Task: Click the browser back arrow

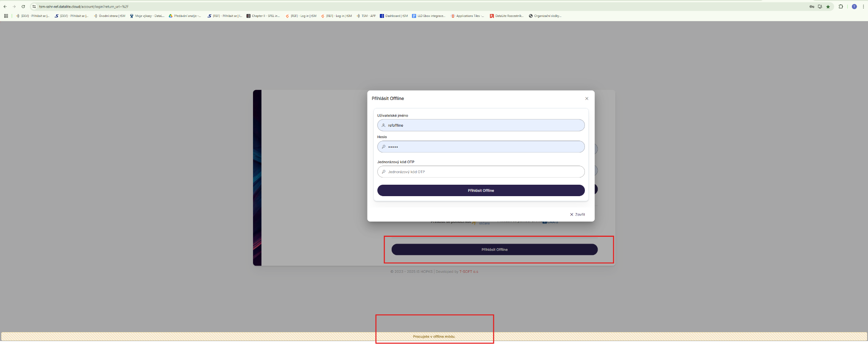Action: point(5,7)
